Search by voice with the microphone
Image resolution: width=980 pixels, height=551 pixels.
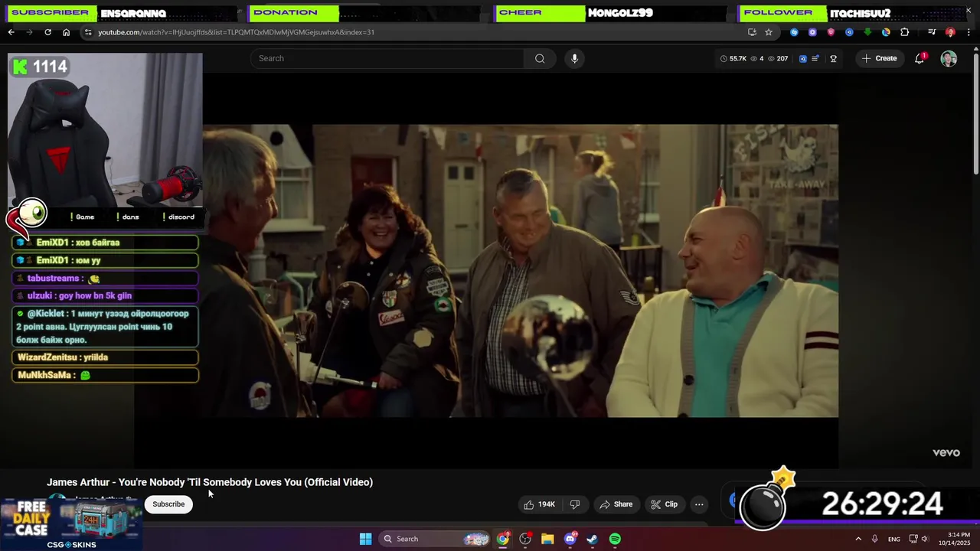pyautogui.click(x=574, y=58)
